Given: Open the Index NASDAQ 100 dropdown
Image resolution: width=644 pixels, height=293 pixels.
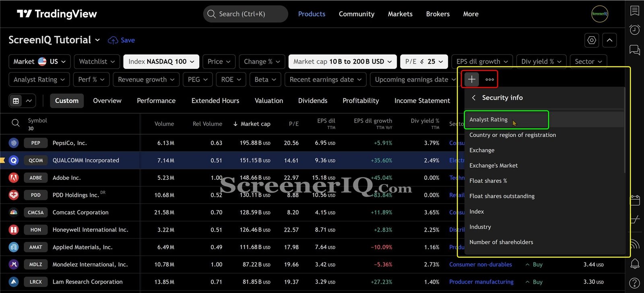Looking at the screenshot, I should pyautogui.click(x=161, y=61).
